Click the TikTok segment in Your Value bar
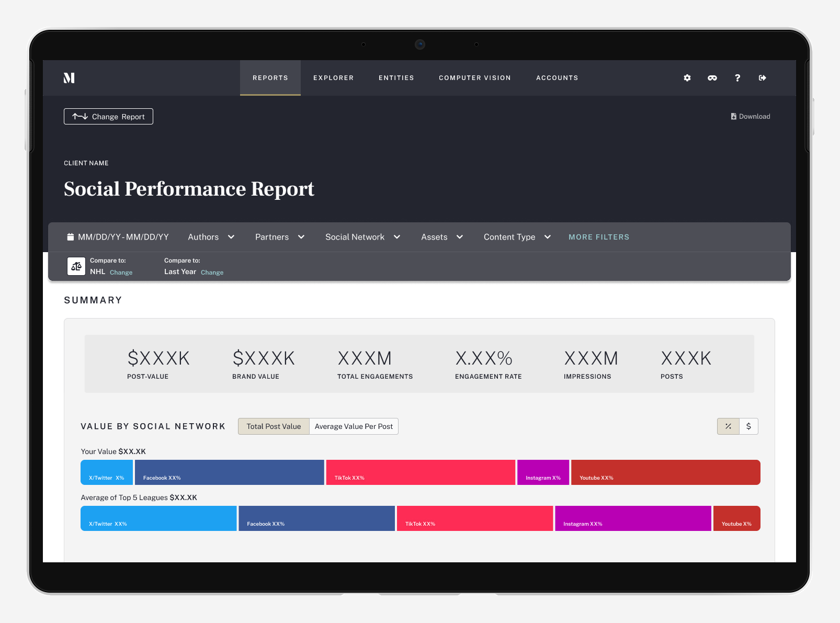Image resolution: width=840 pixels, height=623 pixels. click(x=421, y=472)
